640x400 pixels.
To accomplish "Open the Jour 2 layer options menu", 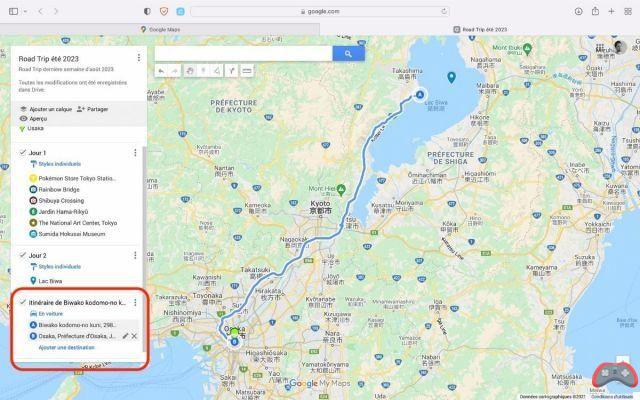I will (x=135, y=256).
